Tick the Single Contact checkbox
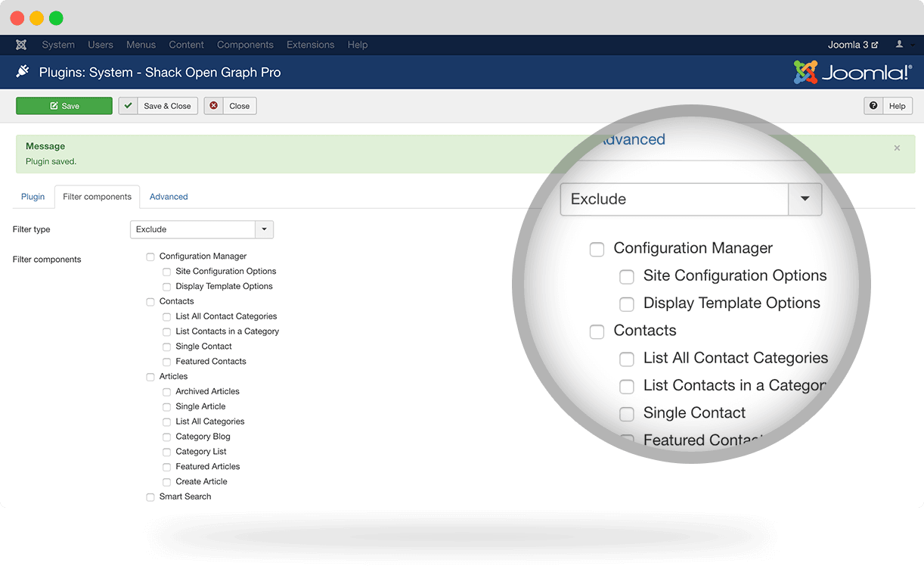The height and width of the screenshot is (566, 924). click(x=167, y=347)
